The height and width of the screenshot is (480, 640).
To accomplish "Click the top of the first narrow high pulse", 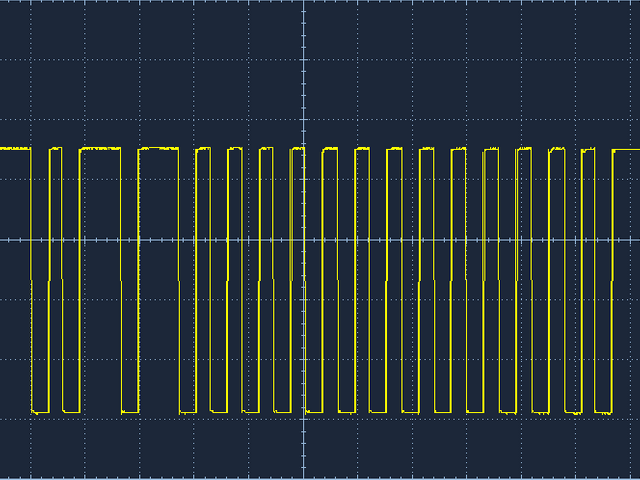I will (55, 148).
